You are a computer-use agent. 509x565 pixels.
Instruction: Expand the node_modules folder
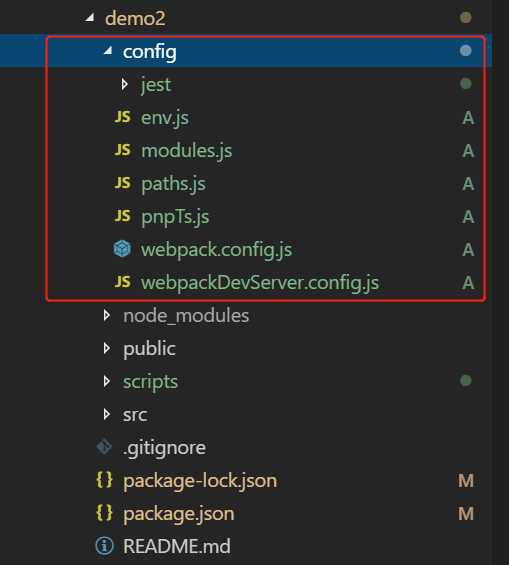pos(107,315)
